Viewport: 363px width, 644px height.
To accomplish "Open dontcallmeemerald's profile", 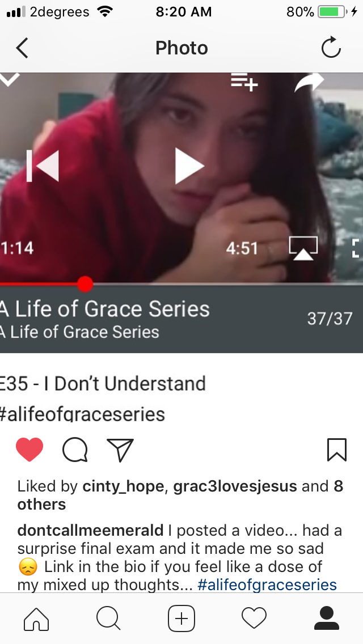I will [90, 530].
